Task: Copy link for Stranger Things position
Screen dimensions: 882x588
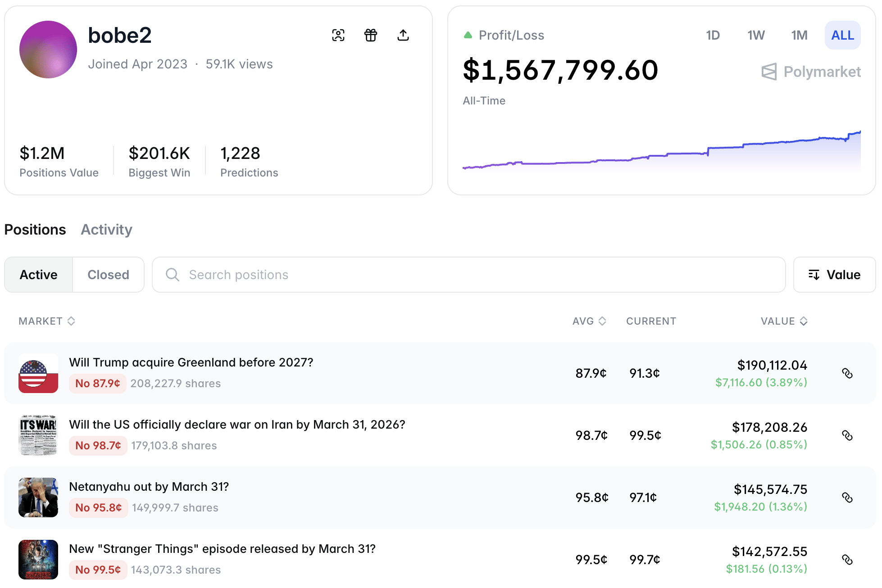Action: tap(847, 560)
